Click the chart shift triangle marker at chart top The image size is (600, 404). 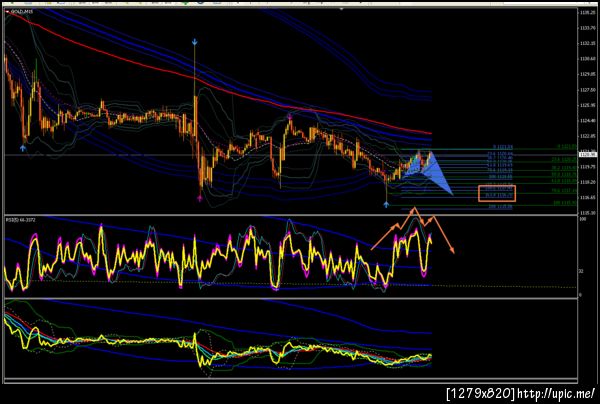(342, 9)
